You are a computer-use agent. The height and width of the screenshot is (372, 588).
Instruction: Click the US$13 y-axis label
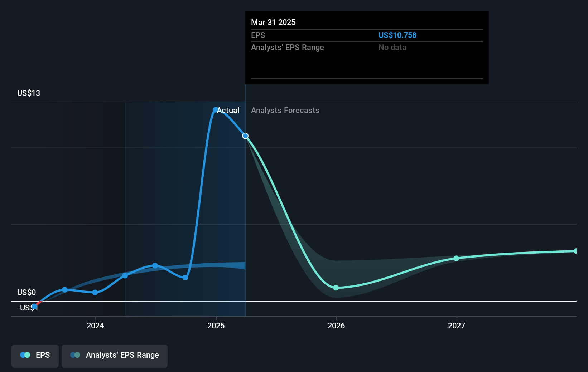click(29, 93)
